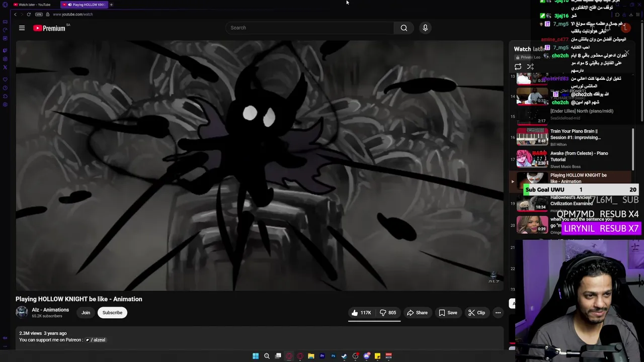Open Sticky Notes from taskbar
The image size is (644, 362).
click(x=377, y=356)
